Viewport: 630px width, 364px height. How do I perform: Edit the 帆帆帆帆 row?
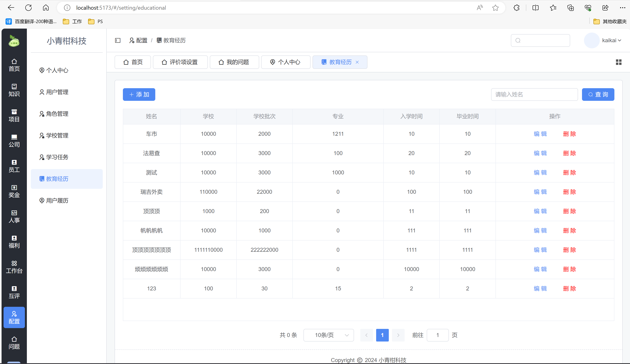point(540,231)
